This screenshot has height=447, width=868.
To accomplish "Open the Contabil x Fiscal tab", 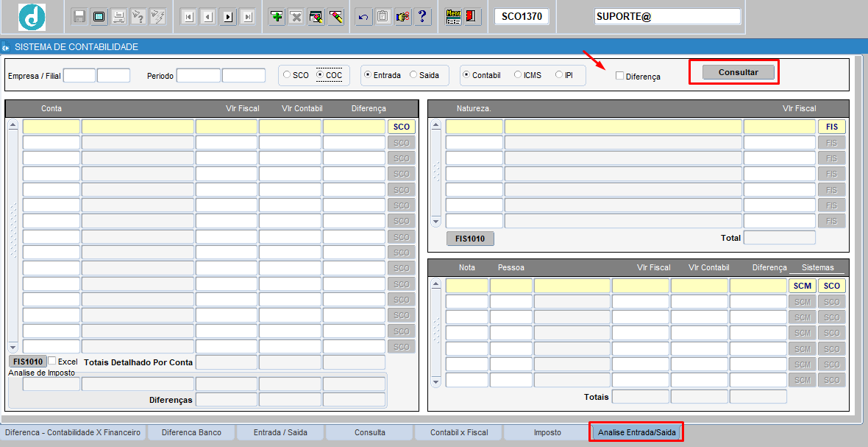I will pos(459,432).
